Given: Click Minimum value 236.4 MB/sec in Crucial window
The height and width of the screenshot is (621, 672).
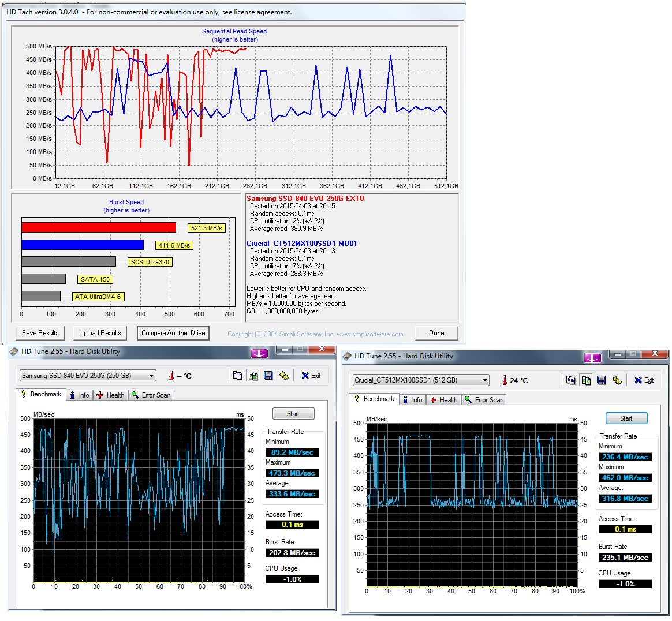Looking at the screenshot, I should 625,457.
